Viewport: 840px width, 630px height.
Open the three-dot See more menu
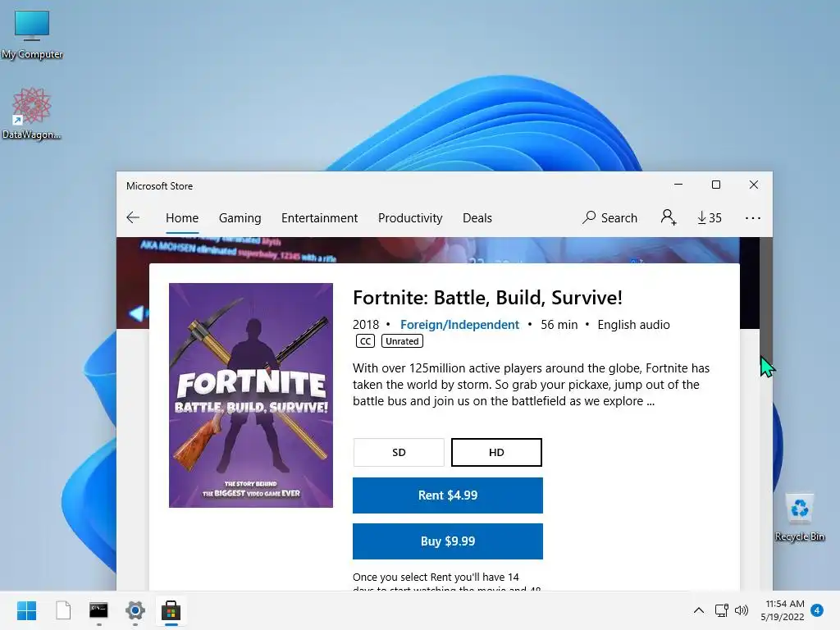[753, 218]
